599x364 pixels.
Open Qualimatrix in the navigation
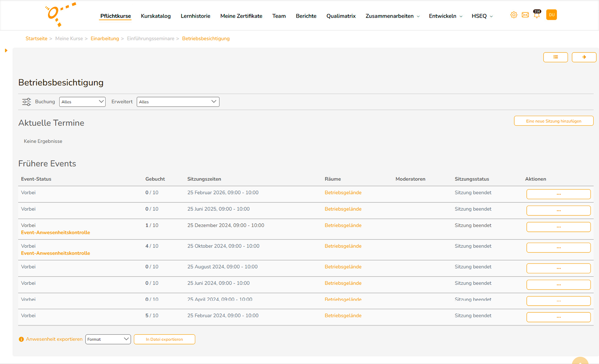tap(341, 16)
